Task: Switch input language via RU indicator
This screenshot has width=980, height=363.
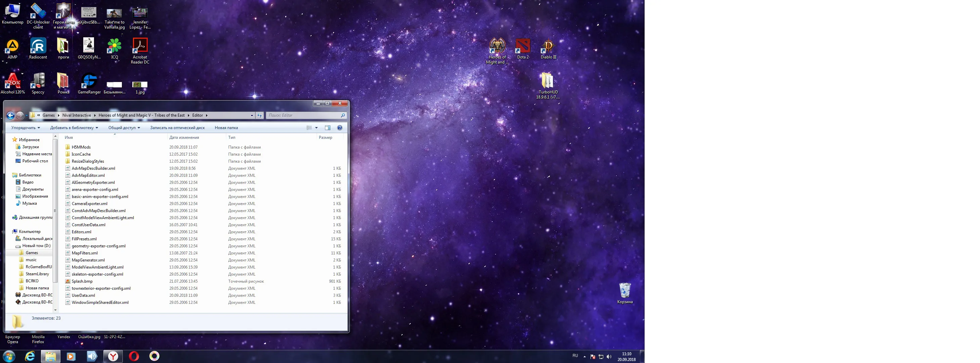Action: pyautogui.click(x=575, y=356)
